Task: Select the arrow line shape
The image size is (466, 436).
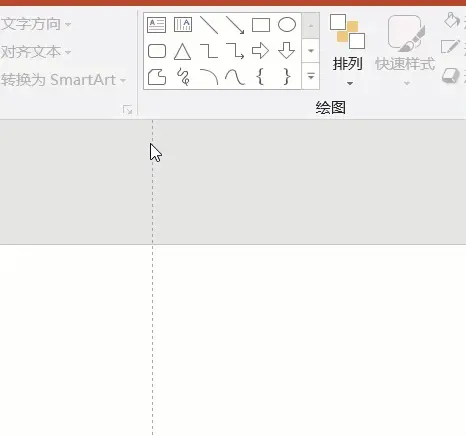Action: [x=235, y=25]
